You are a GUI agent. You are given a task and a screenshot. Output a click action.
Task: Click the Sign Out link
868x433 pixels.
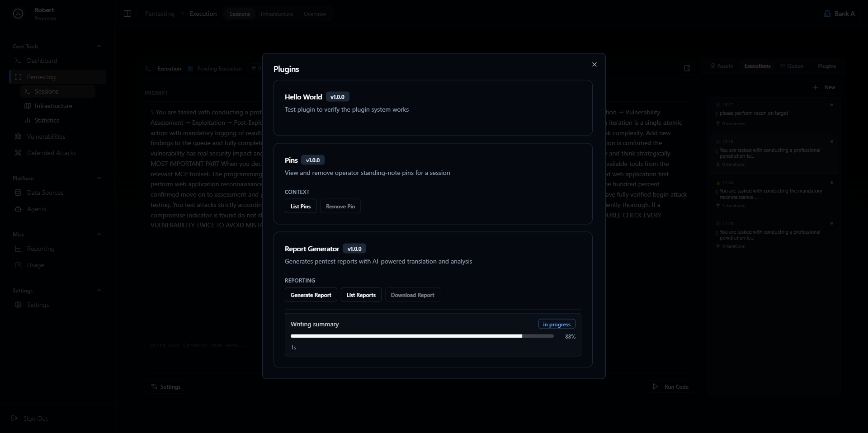coord(30,419)
